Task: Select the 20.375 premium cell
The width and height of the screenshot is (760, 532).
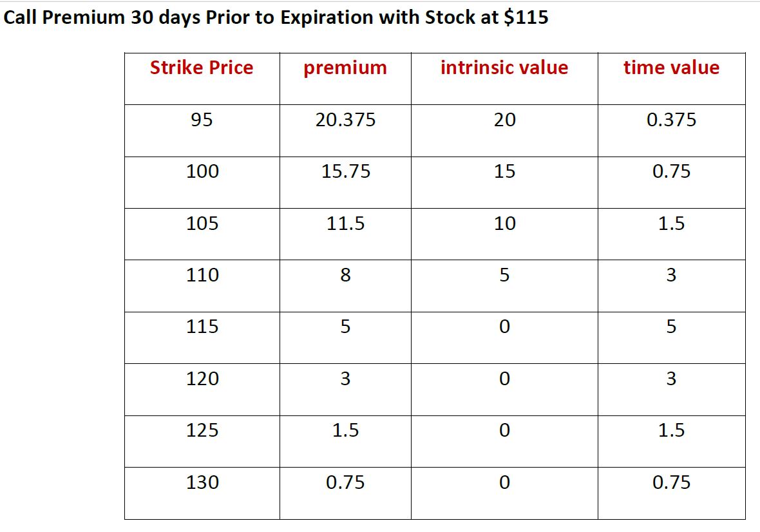Action: (x=345, y=120)
